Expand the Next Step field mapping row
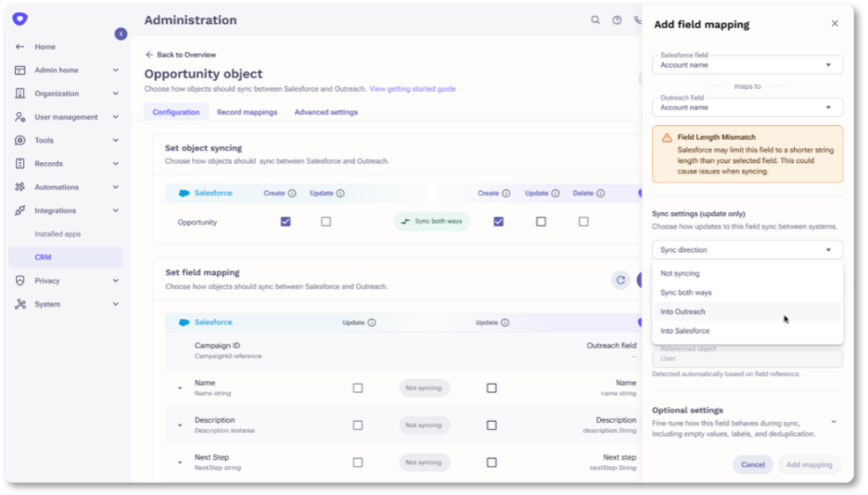 tap(180, 463)
